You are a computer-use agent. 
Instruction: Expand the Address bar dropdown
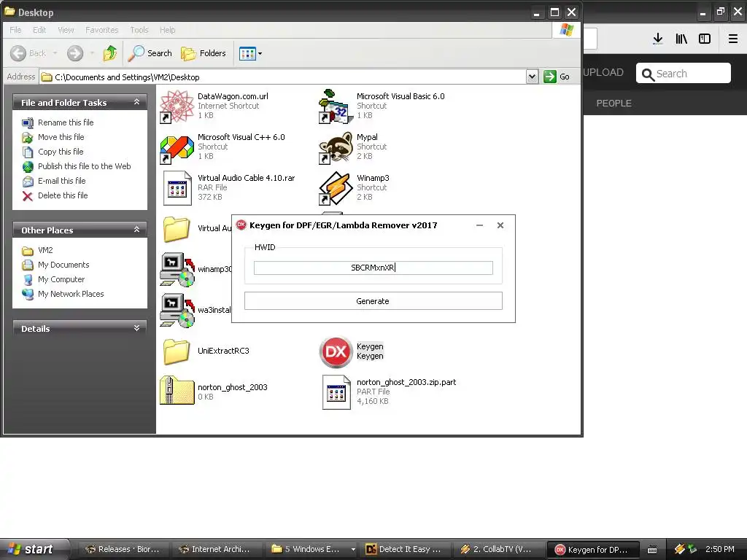pos(532,77)
